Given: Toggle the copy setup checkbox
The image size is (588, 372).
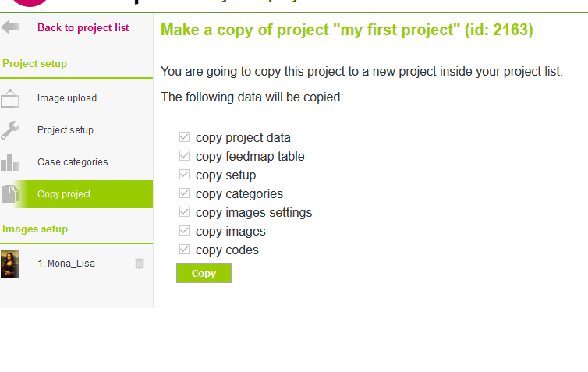Looking at the screenshot, I should click(184, 175).
